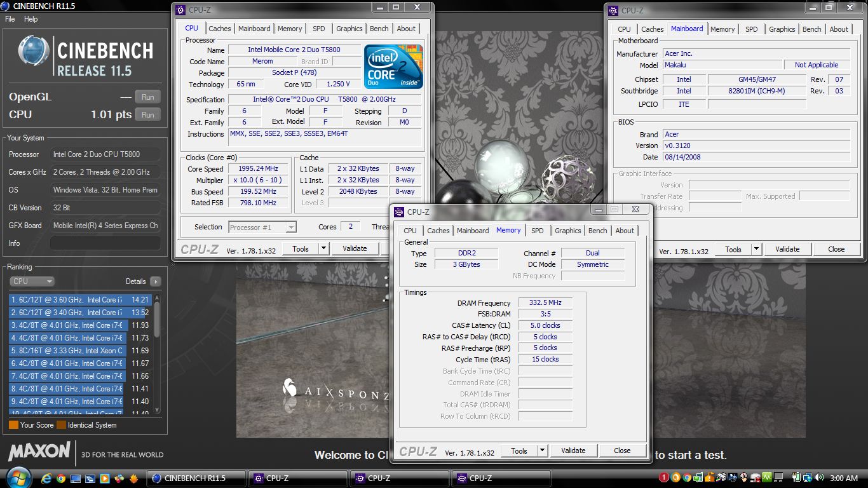The width and height of the screenshot is (868, 488).
Task: Click the red number one tray icon
Action: (664, 477)
